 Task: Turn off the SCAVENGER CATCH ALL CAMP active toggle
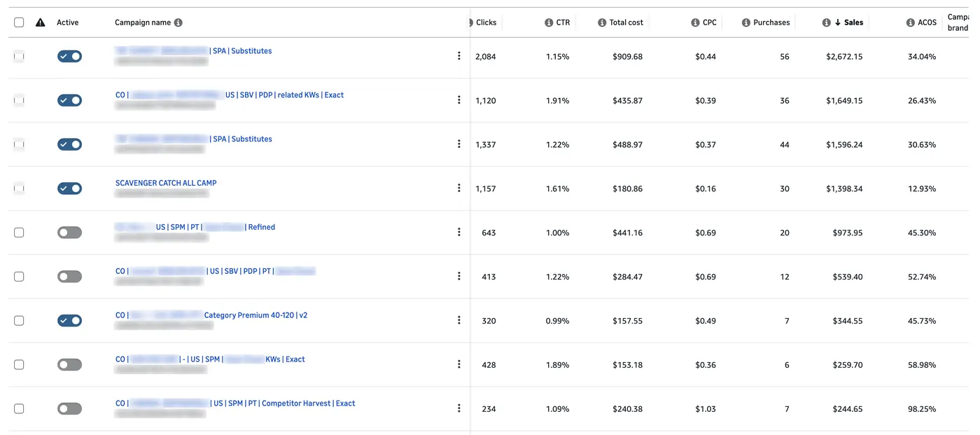(69, 188)
